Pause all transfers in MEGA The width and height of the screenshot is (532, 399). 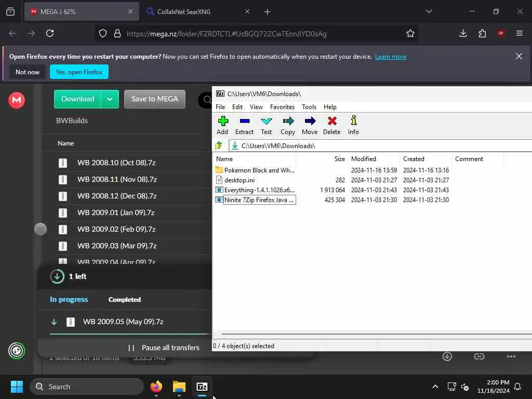coord(164,348)
